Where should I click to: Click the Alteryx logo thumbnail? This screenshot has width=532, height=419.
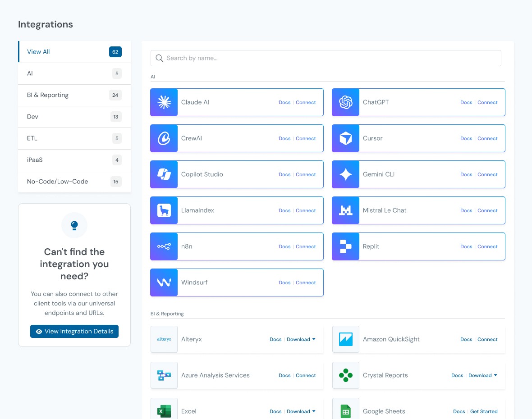coord(164,339)
